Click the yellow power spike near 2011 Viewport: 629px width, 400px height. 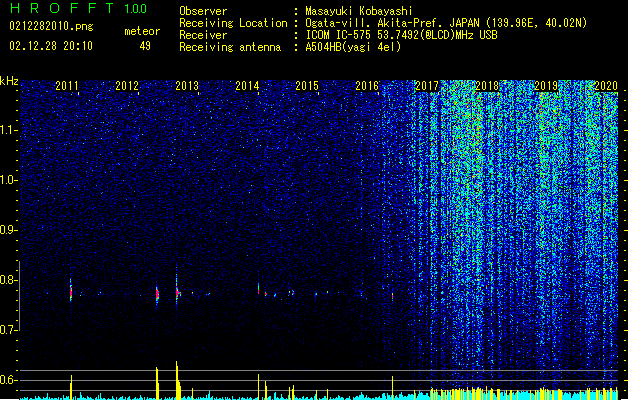[71, 387]
